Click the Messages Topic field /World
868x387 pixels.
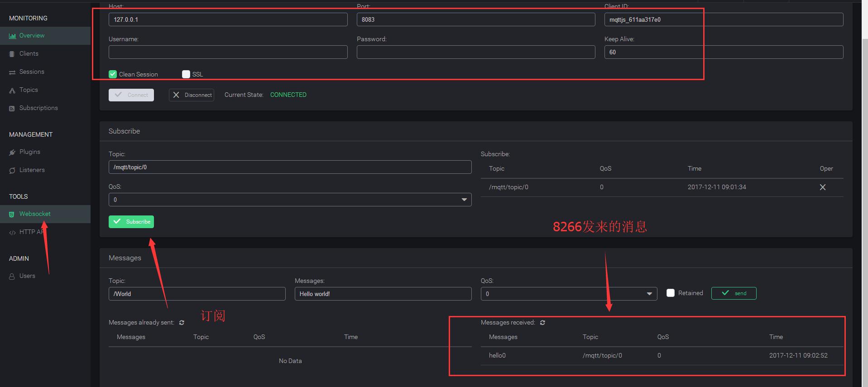click(197, 294)
